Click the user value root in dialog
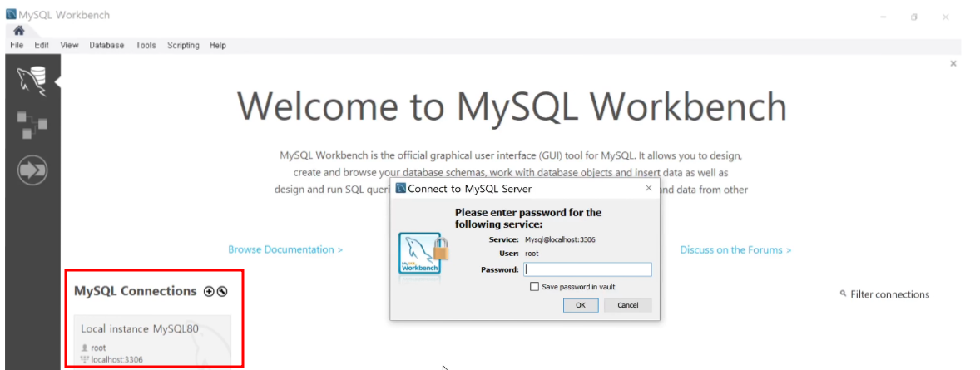The image size is (980, 370). [x=532, y=253]
